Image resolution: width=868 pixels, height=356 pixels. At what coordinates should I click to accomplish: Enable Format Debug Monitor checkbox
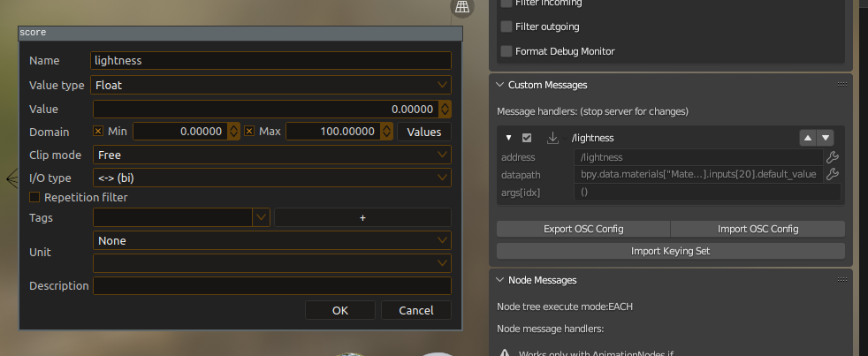point(506,51)
